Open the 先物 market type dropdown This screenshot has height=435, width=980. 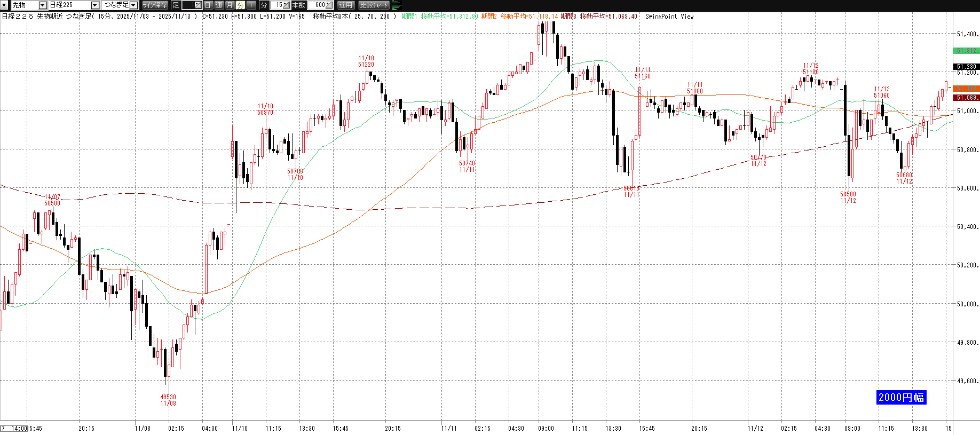coord(43,5)
